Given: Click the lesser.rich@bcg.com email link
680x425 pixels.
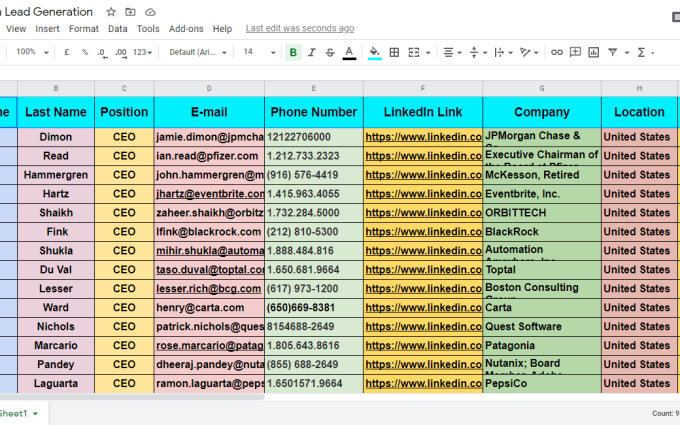Looking at the screenshot, I should point(209,289).
